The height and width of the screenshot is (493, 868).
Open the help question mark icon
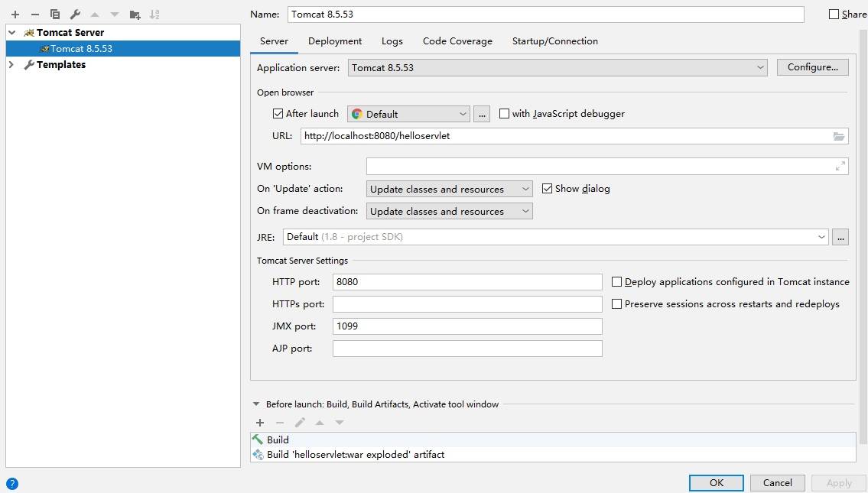coord(11,484)
